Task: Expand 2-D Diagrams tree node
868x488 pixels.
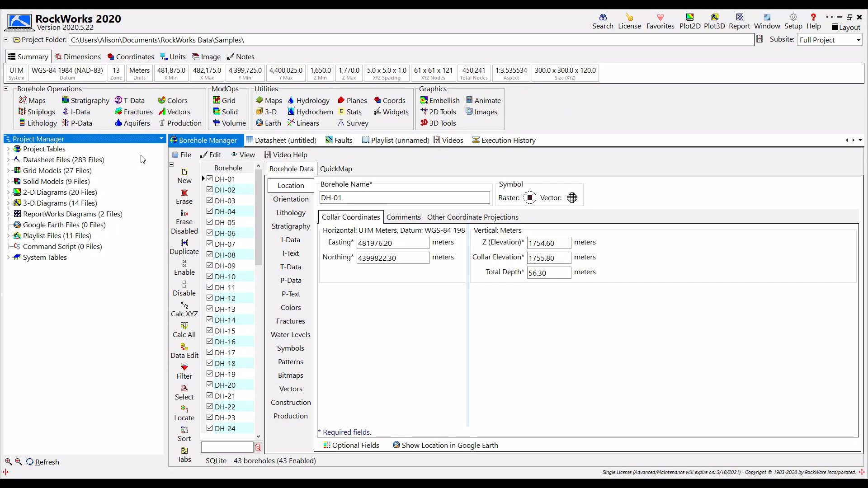Action: pos(8,192)
